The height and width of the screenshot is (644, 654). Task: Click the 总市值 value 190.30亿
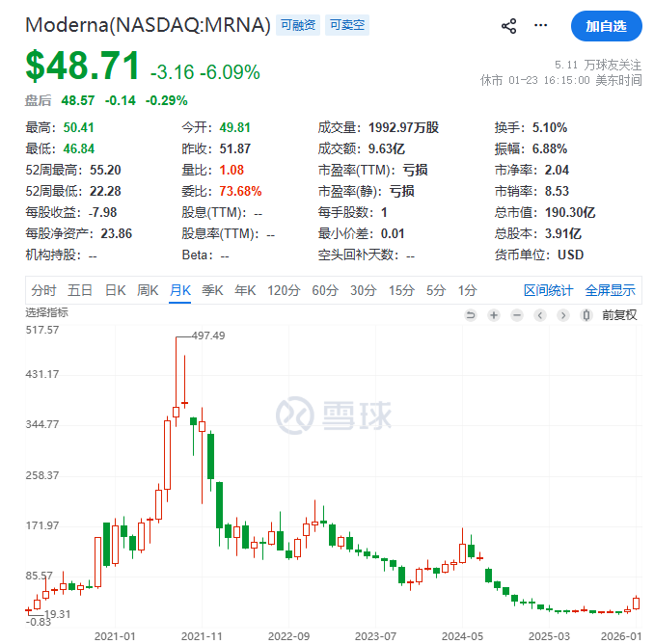coord(570,213)
